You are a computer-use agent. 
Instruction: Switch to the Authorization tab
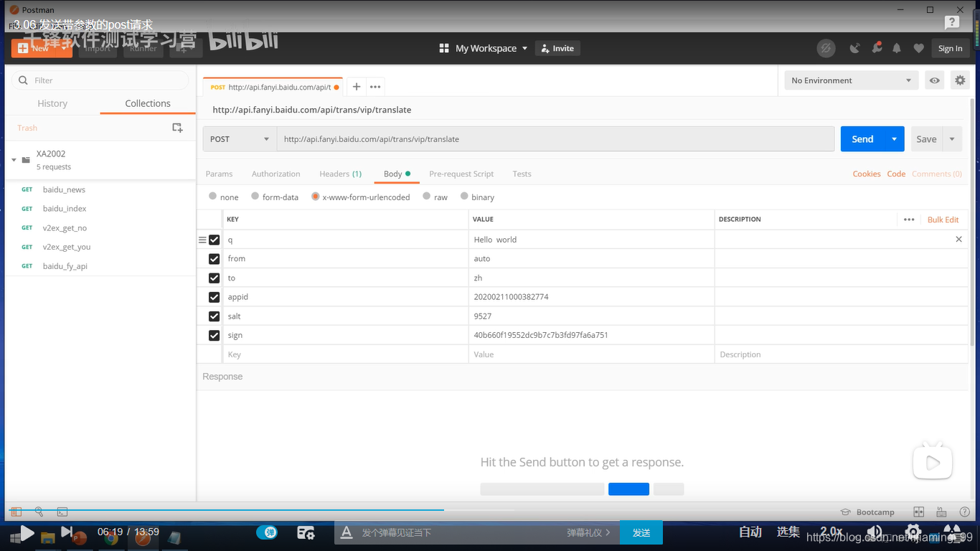click(x=275, y=174)
